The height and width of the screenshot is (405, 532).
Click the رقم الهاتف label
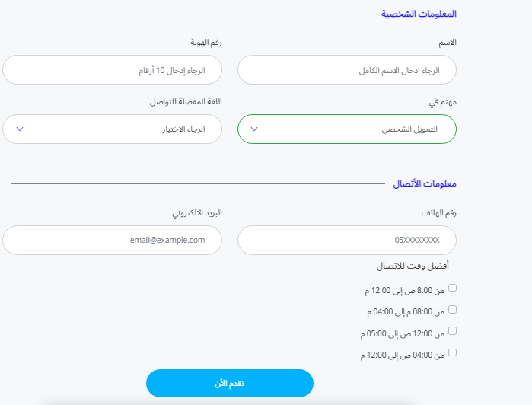(x=438, y=213)
